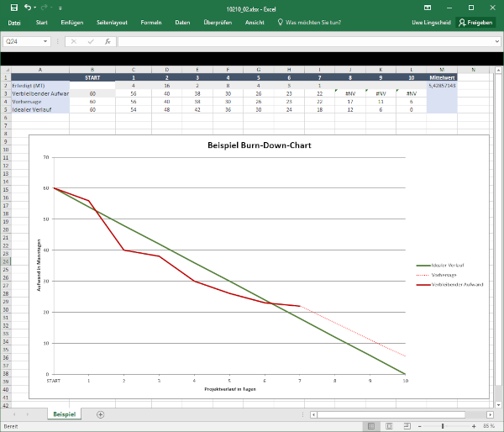
Task: Select the Mittelwert header cell
Action: 442,77
